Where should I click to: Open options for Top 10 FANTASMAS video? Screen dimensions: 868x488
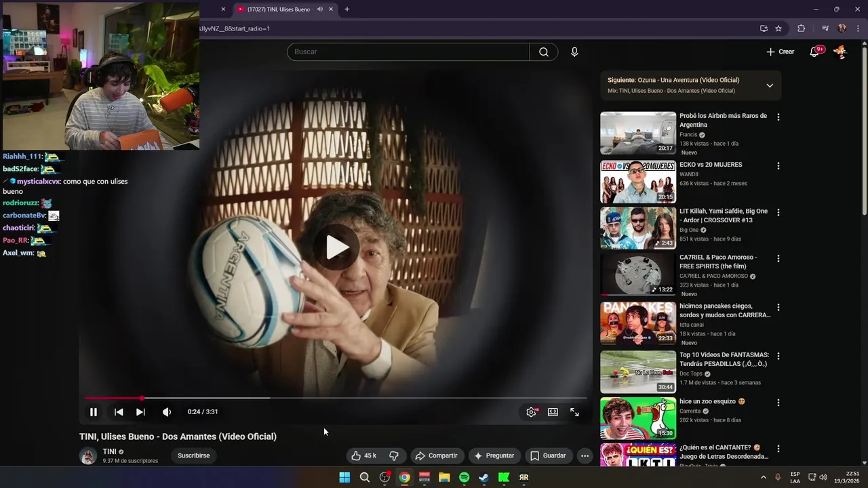778,356
